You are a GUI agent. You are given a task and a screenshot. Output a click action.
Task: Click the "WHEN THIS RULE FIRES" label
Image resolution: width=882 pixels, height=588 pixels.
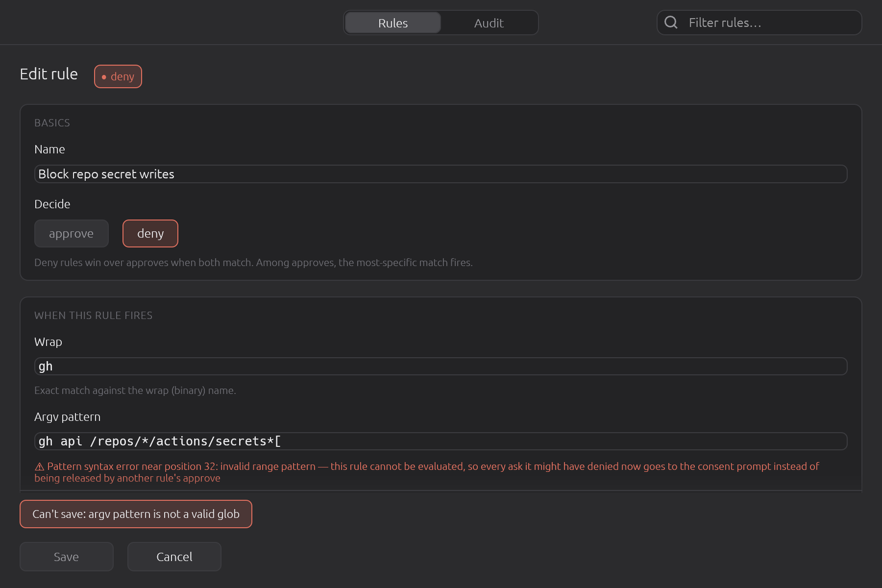93,316
